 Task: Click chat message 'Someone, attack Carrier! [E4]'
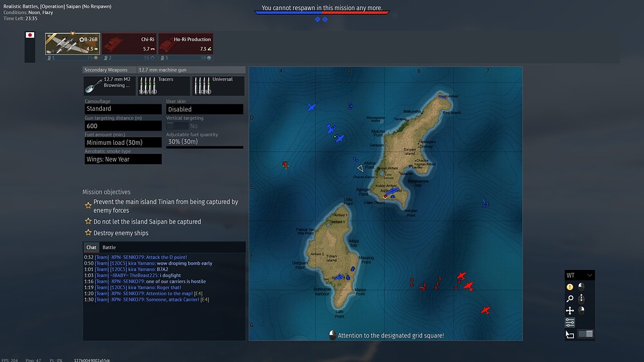[178, 300]
